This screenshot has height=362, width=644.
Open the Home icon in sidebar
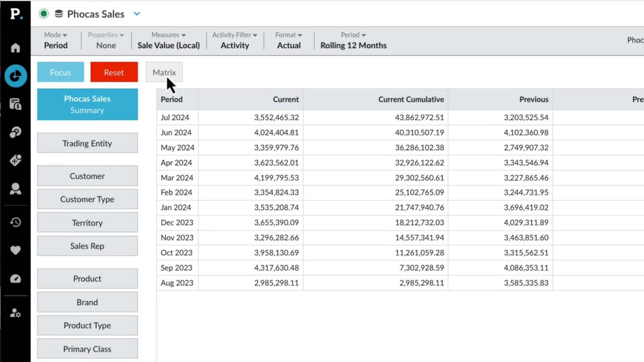coord(15,48)
